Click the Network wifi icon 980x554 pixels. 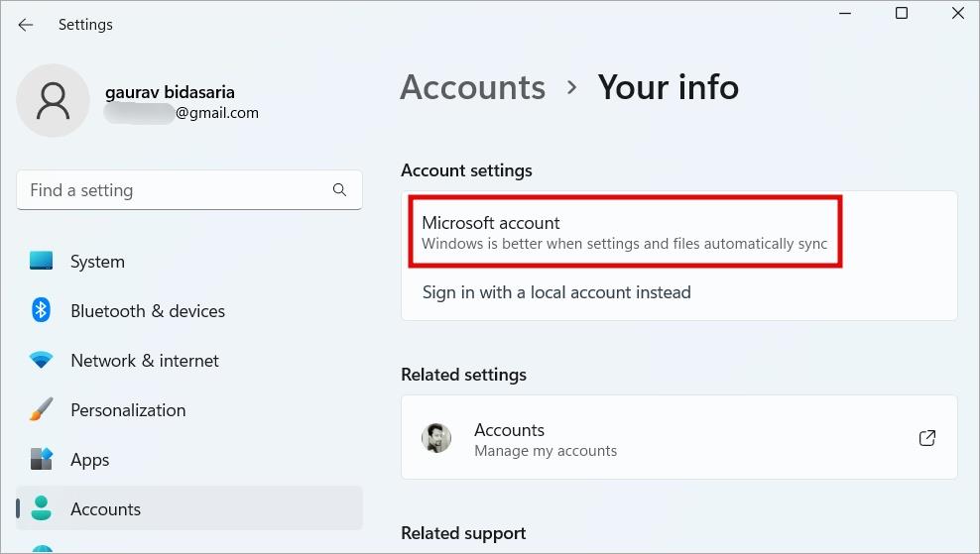pyautogui.click(x=42, y=360)
